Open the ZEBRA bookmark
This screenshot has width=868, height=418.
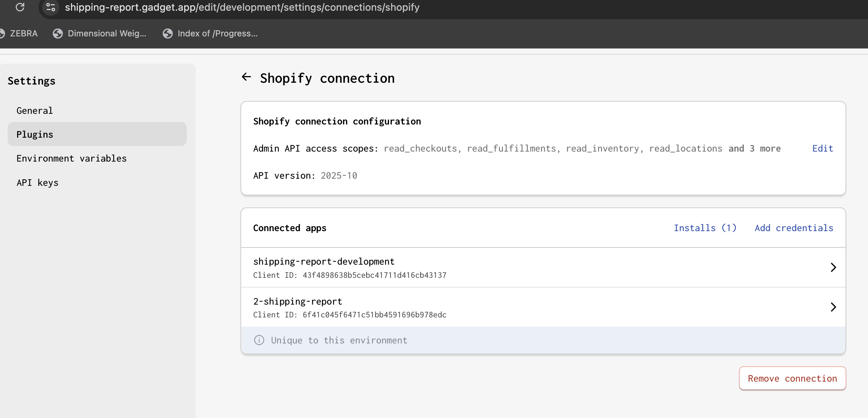click(24, 34)
